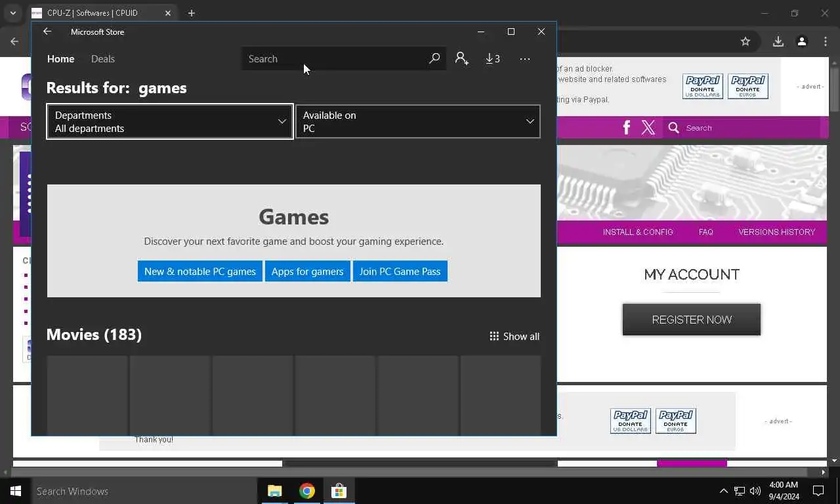Screen dimensions: 840x504
Task: Open volume tray icon
Action: [755, 491]
